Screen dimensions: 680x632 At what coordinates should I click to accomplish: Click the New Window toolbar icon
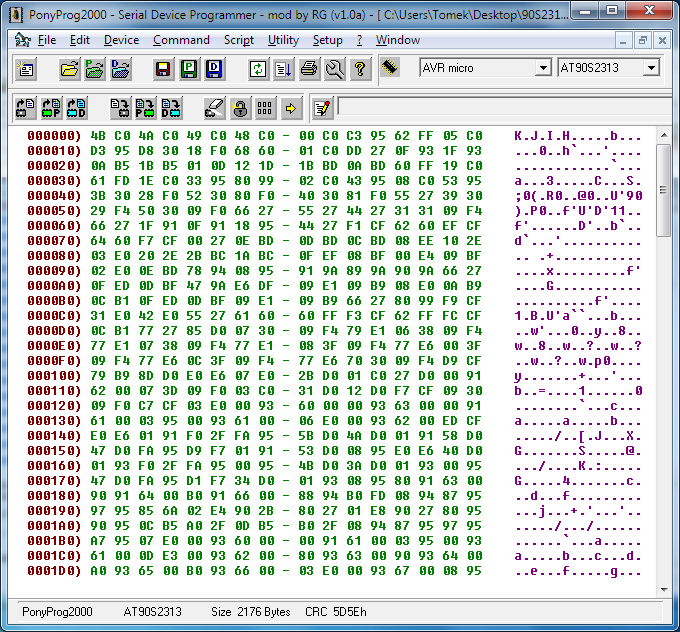pos(26,69)
